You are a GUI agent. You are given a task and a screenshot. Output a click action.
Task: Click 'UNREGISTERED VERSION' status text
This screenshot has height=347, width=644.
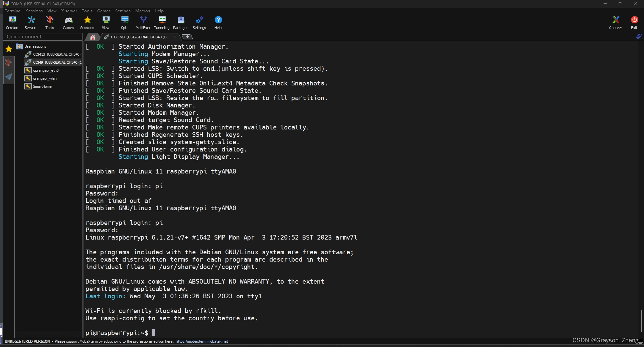coord(27,341)
